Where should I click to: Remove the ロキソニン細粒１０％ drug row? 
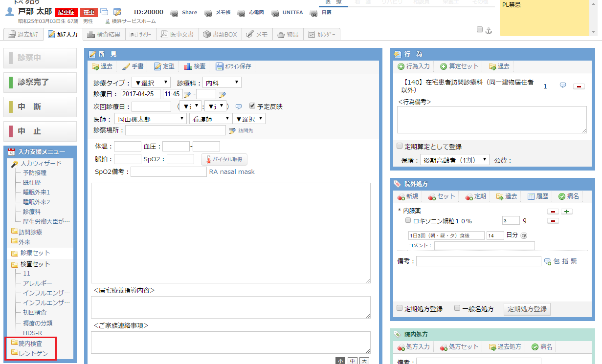pos(553,221)
